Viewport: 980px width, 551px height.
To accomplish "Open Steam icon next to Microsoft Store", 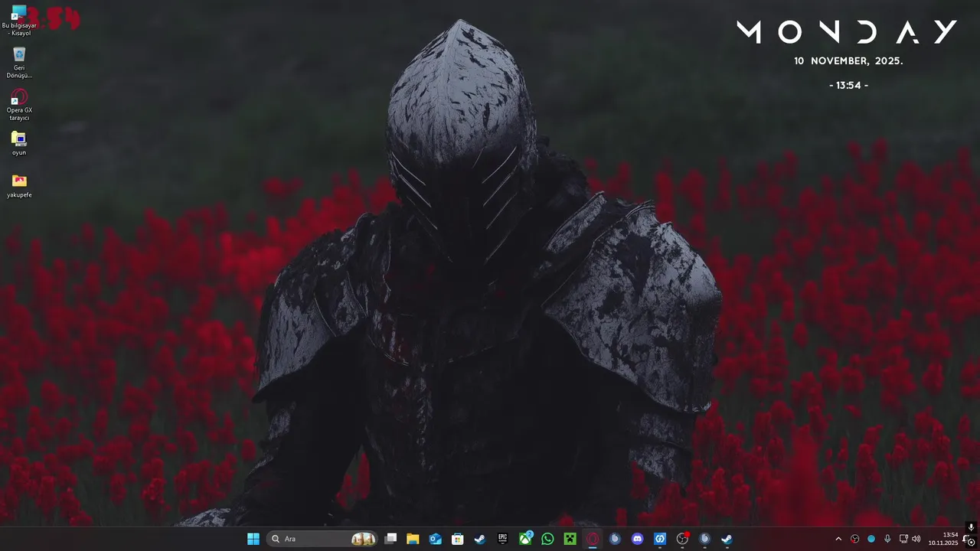I will pos(479,539).
